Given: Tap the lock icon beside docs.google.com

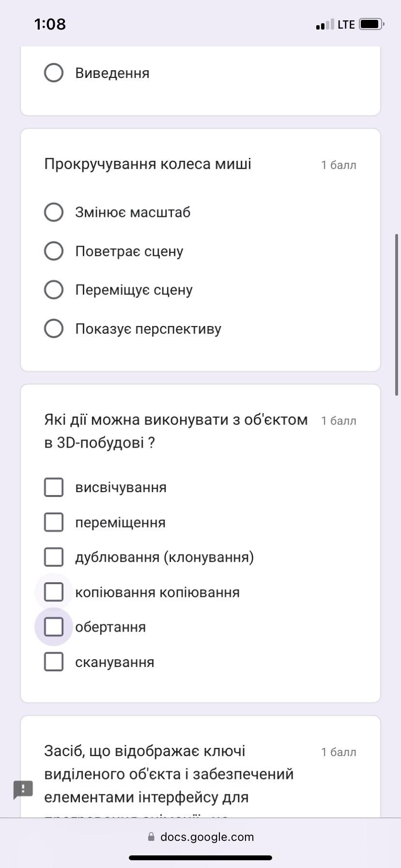Looking at the screenshot, I should pos(151,837).
